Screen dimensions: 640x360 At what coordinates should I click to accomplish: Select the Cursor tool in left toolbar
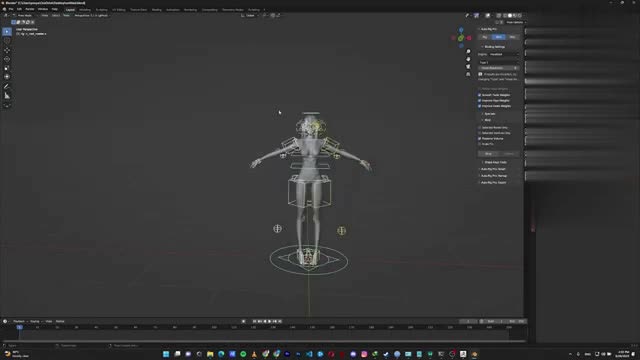pos(7,41)
